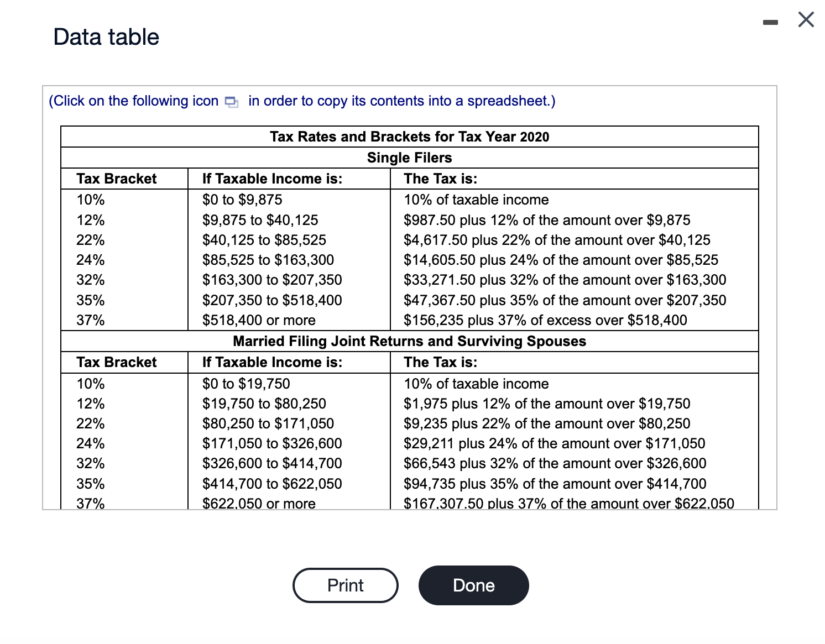
Task: Click the copy-to-spreadsheet icon
Action: tap(232, 102)
